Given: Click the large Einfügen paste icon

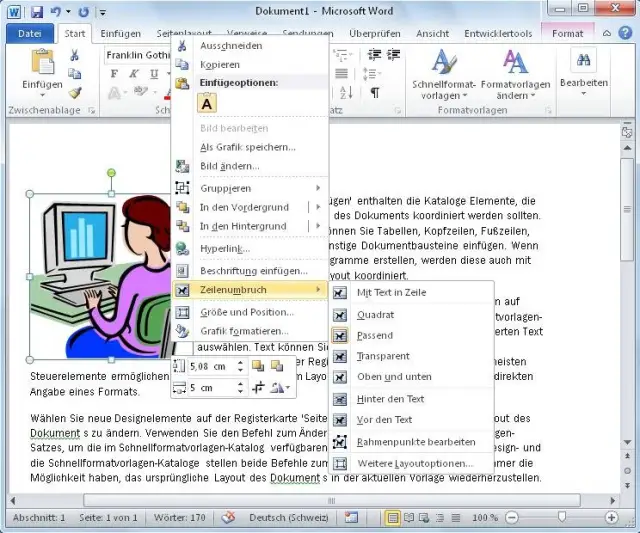Looking at the screenshot, I should coord(42,62).
